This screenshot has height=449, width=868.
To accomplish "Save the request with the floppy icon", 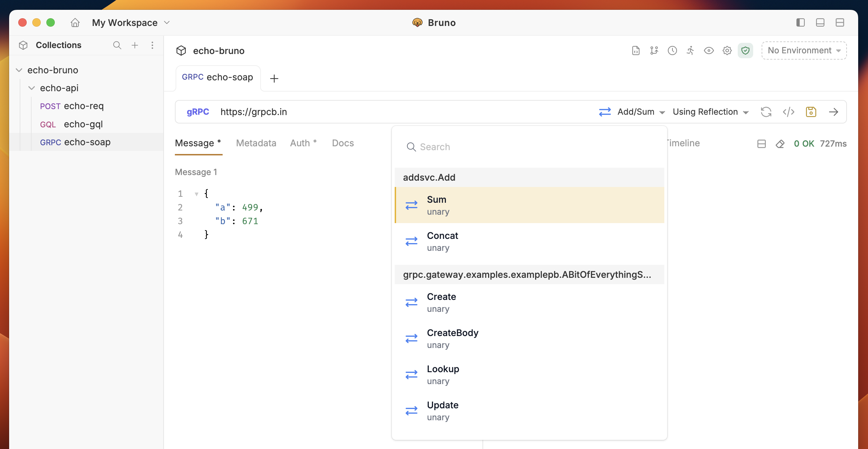I will (x=811, y=112).
